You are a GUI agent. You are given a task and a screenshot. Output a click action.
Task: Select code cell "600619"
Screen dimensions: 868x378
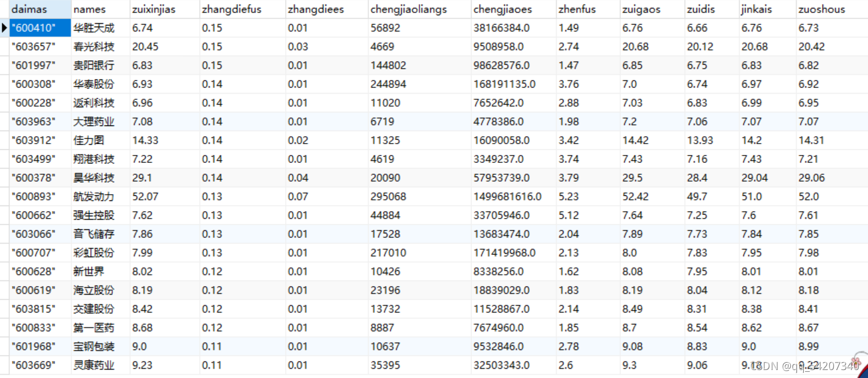click(x=40, y=290)
